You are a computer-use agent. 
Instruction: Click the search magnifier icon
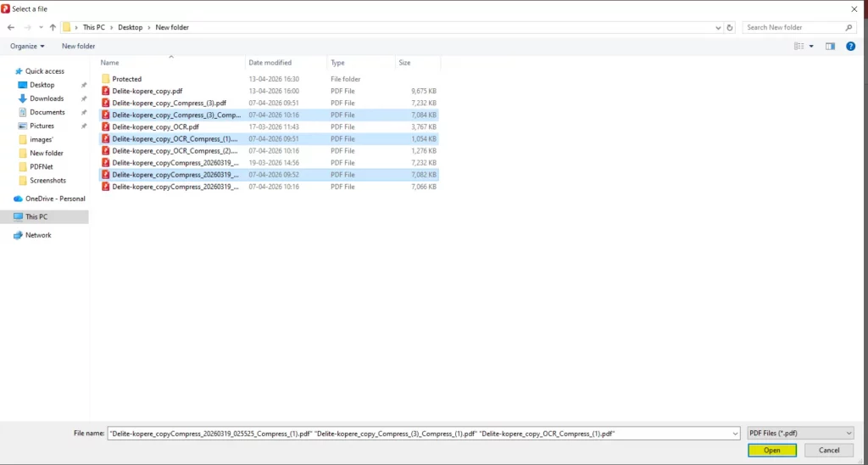(849, 27)
